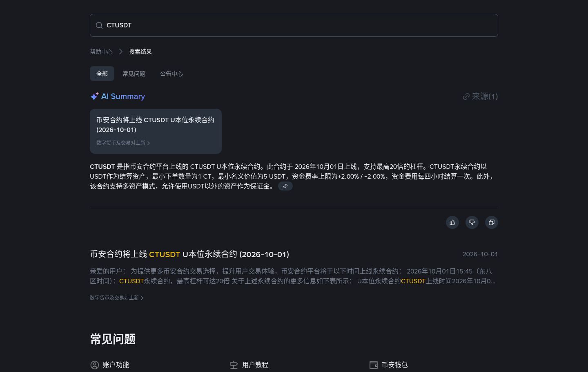588x372 pixels.
Task: Click the 用户教程 signpost icon
Action: (x=234, y=365)
